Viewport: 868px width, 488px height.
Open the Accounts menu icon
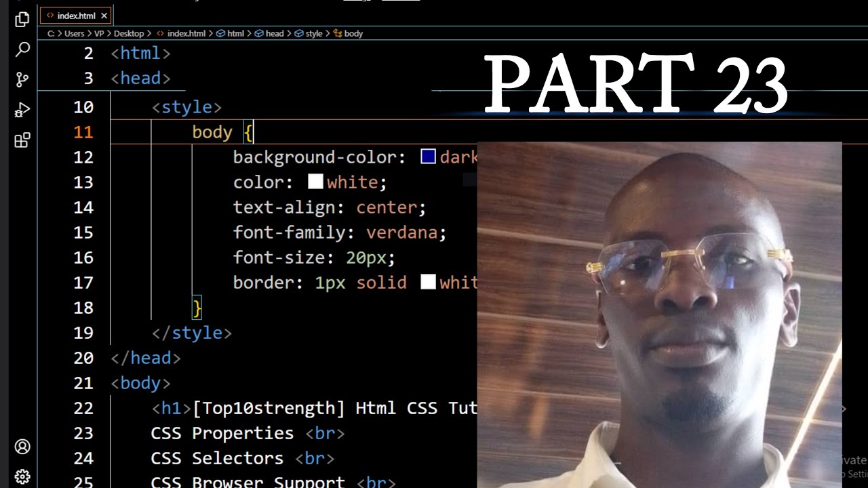click(22, 447)
